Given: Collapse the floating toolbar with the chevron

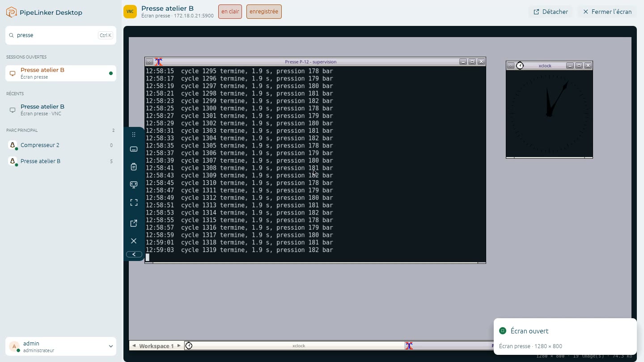Looking at the screenshot, I should [x=134, y=254].
